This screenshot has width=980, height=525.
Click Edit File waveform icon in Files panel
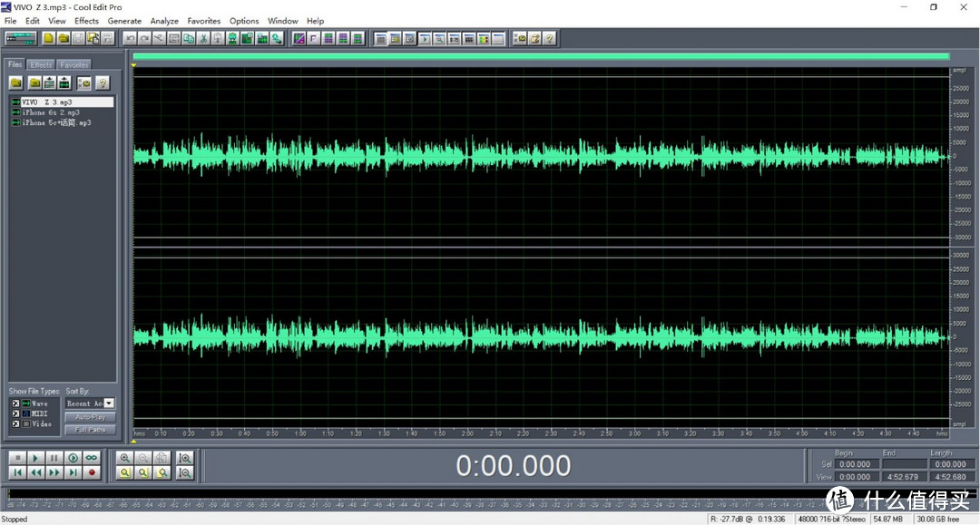pos(64,83)
